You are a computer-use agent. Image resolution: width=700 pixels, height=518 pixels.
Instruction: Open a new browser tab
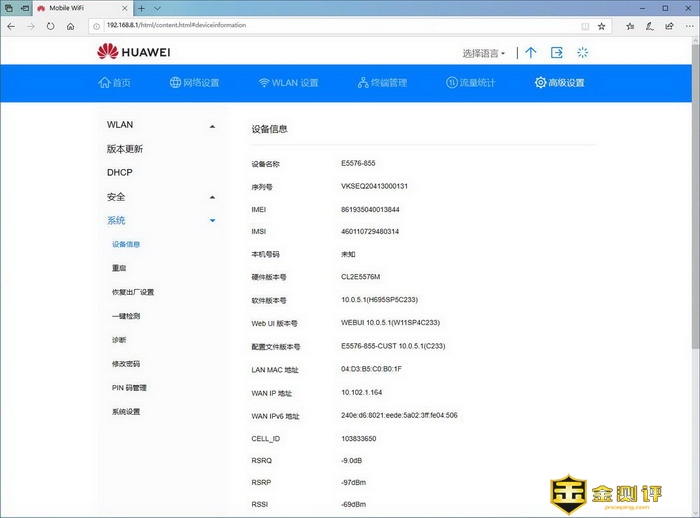point(141,7)
